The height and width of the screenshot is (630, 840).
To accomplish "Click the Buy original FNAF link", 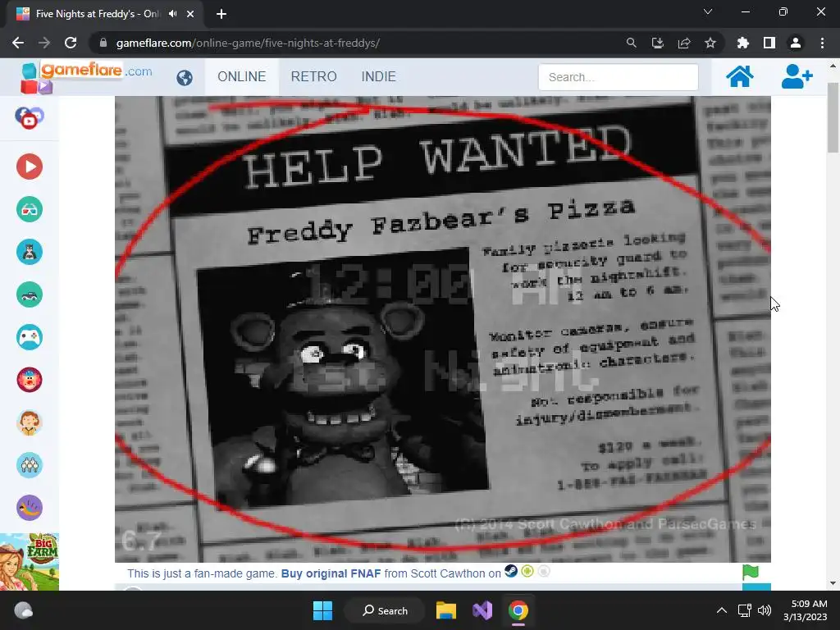I will click(x=331, y=573).
